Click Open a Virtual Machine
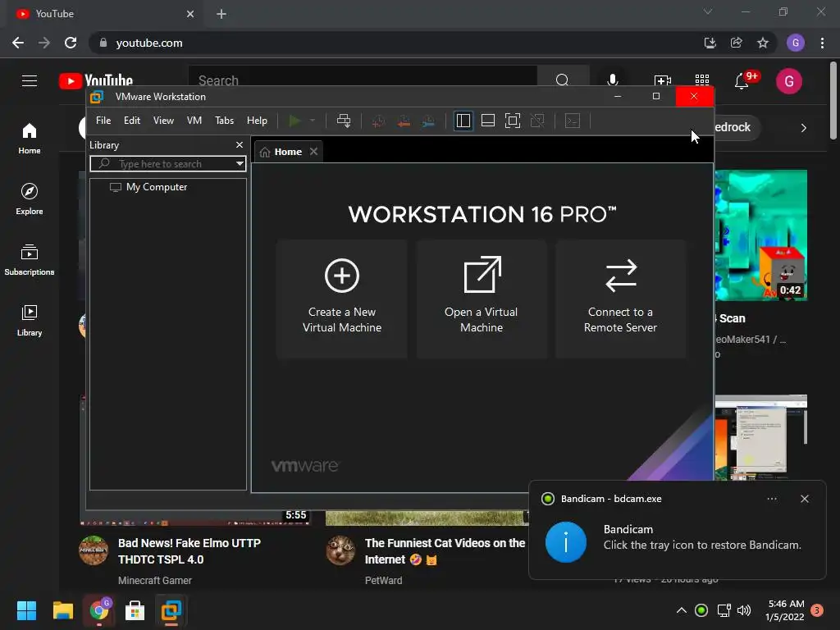The height and width of the screenshot is (630, 840). [x=482, y=299]
